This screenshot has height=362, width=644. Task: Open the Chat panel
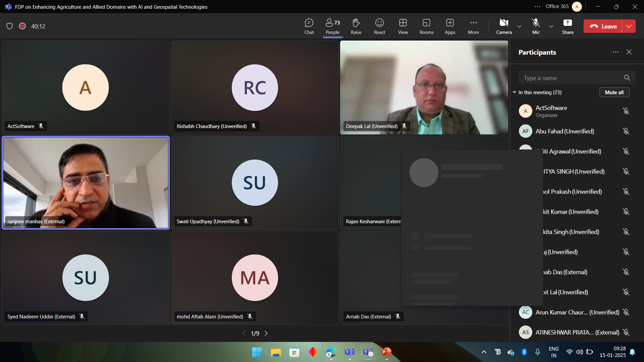coord(309,26)
